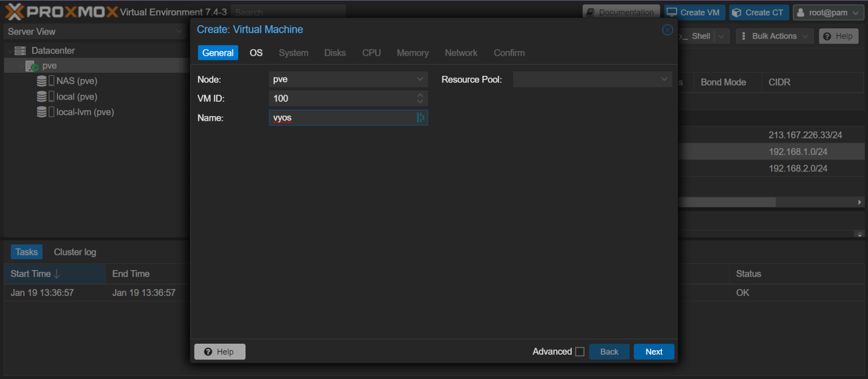
Task: Open the root@pam user menu
Action: [828, 12]
